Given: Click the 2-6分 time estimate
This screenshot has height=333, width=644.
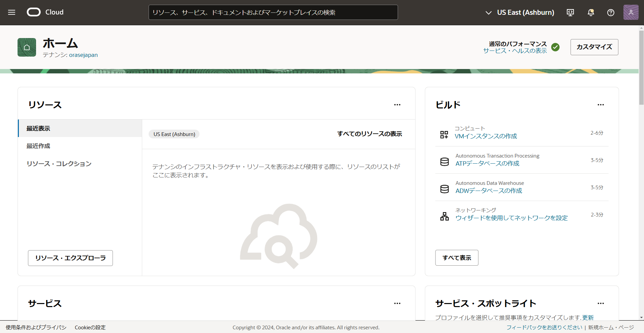Looking at the screenshot, I should point(597,133).
